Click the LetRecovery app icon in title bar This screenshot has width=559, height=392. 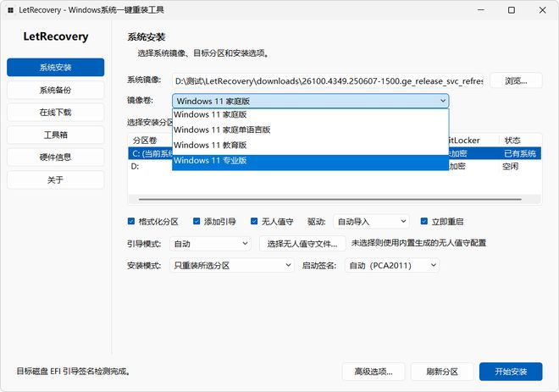coord(10,10)
